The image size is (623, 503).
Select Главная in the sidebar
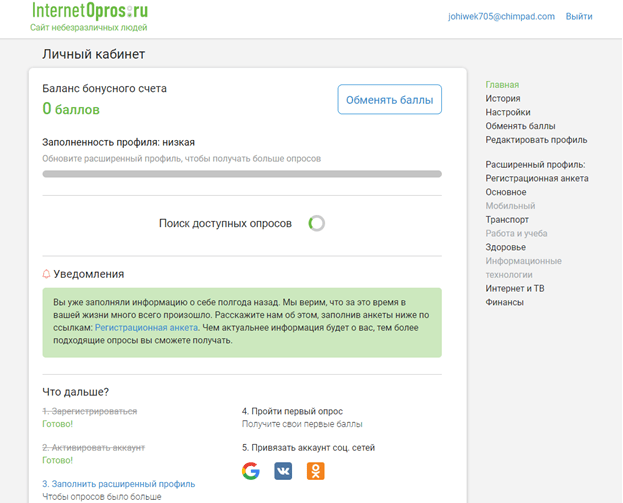pos(502,85)
